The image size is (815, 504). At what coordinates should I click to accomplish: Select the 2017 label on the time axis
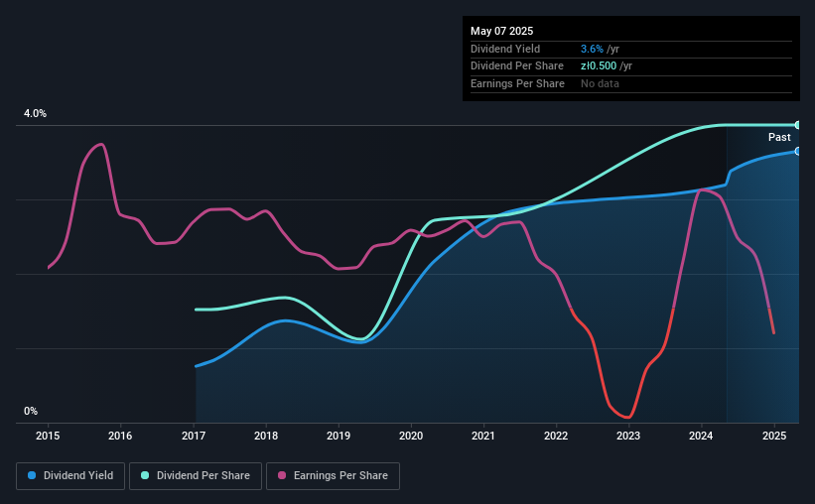(194, 436)
